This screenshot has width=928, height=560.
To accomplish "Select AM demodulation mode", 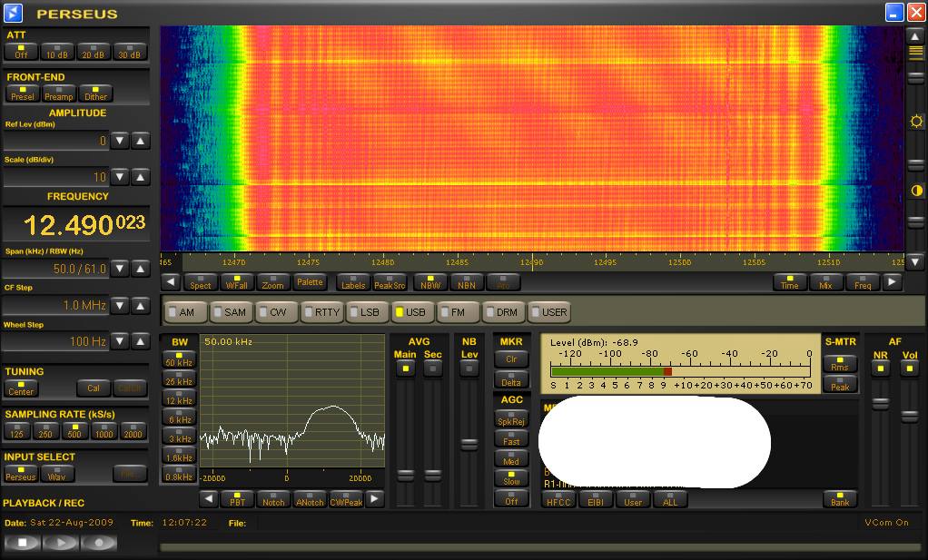I will click(x=186, y=311).
